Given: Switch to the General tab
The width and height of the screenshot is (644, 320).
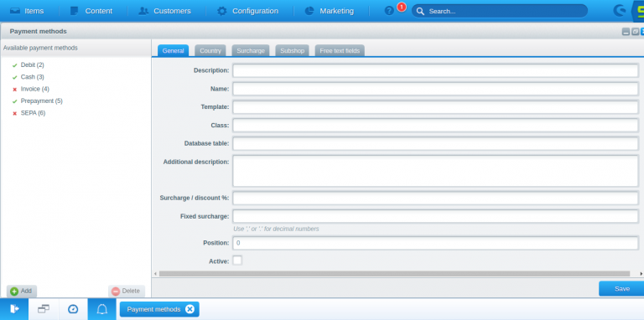Looking at the screenshot, I should click(173, 50).
